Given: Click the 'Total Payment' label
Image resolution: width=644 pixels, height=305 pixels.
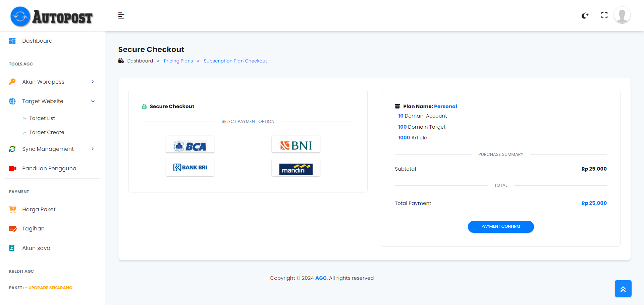Looking at the screenshot, I should pos(413,203).
